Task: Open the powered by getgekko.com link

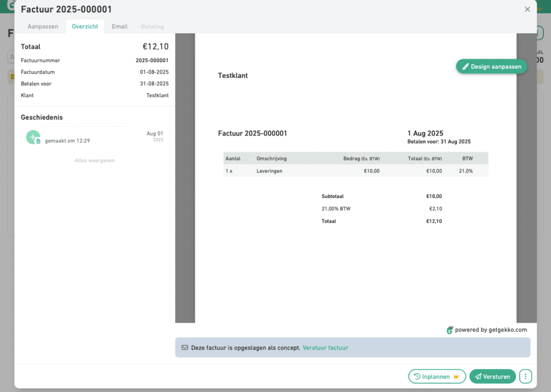Action: 491,330
